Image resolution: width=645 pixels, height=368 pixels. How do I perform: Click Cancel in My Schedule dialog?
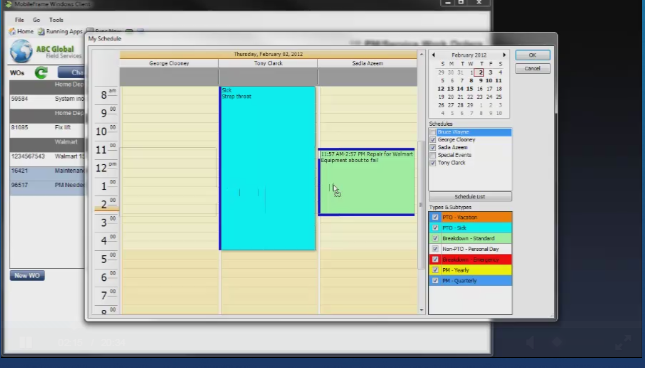[x=533, y=68]
